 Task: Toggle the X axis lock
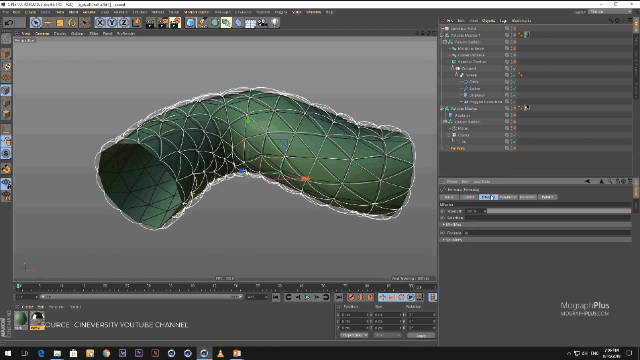(x=100, y=23)
